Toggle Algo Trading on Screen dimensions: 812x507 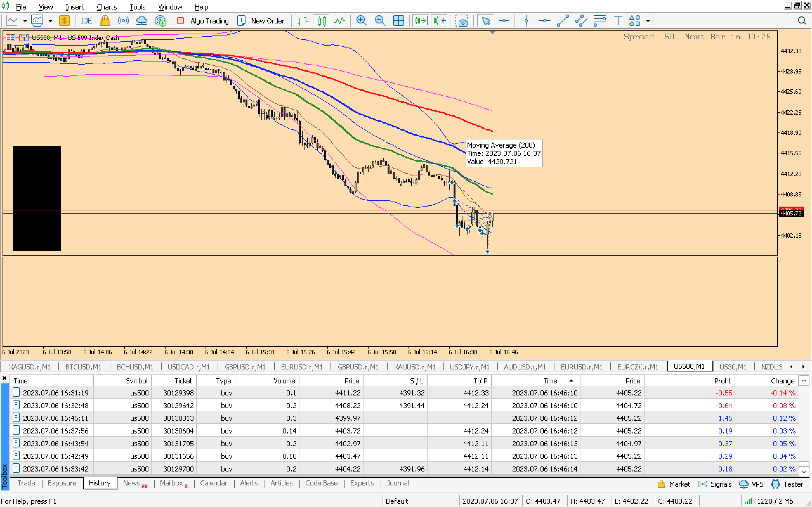coord(203,21)
